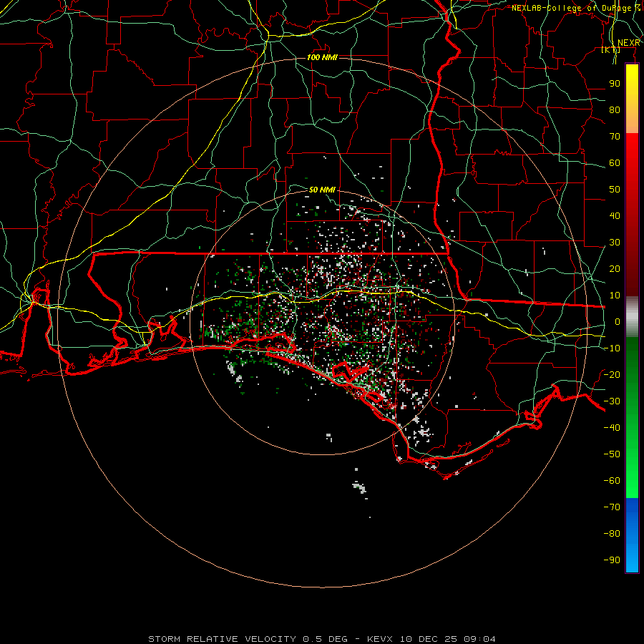This screenshot has height=644, width=644.
Task: Click the 90 label on the velocity scale
Action: point(615,84)
